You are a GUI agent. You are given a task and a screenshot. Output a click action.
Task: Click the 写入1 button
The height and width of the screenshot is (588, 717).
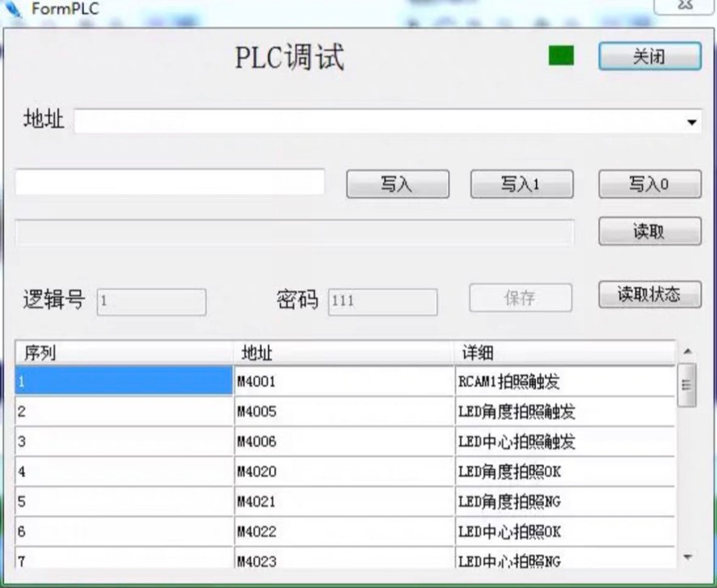[x=521, y=184]
